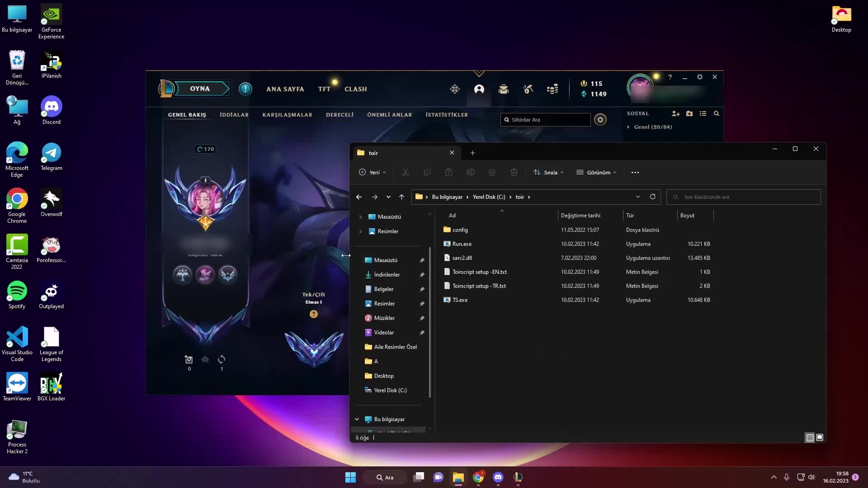Open the Sırala sort dropdown
The height and width of the screenshot is (488, 868).
548,172
